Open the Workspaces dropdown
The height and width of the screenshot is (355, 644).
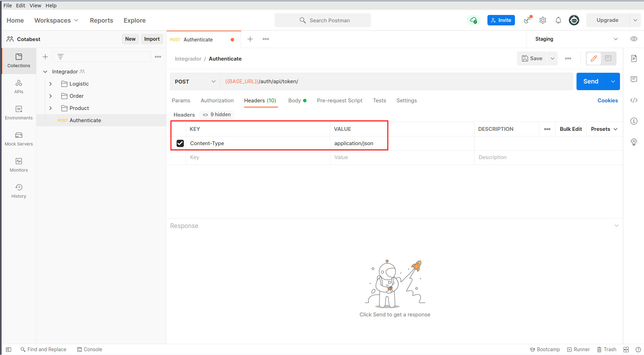(x=56, y=21)
